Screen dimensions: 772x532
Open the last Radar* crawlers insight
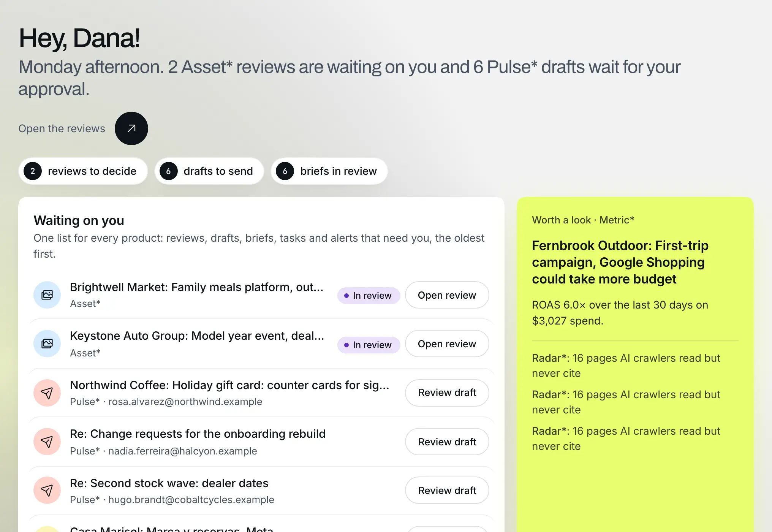[x=626, y=439]
